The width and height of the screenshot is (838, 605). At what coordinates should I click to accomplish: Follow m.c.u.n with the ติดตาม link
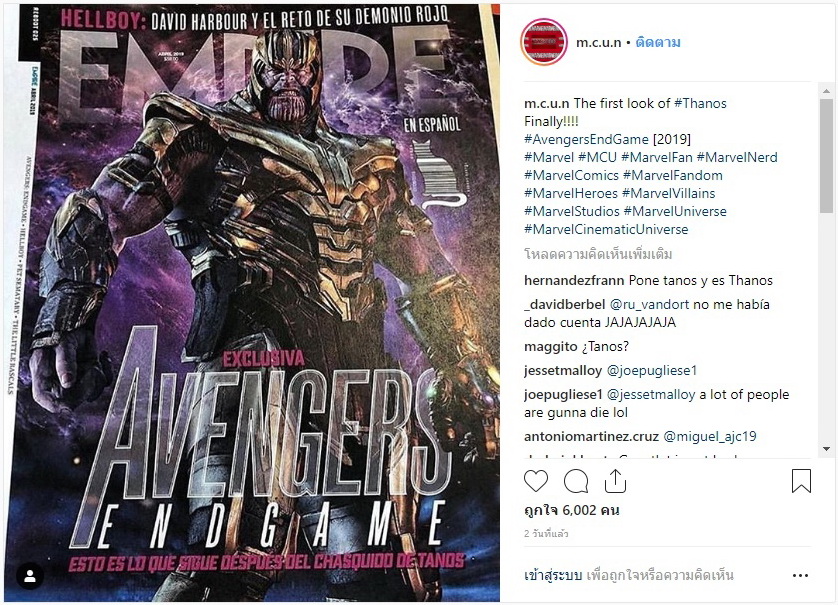tap(658, 42)
